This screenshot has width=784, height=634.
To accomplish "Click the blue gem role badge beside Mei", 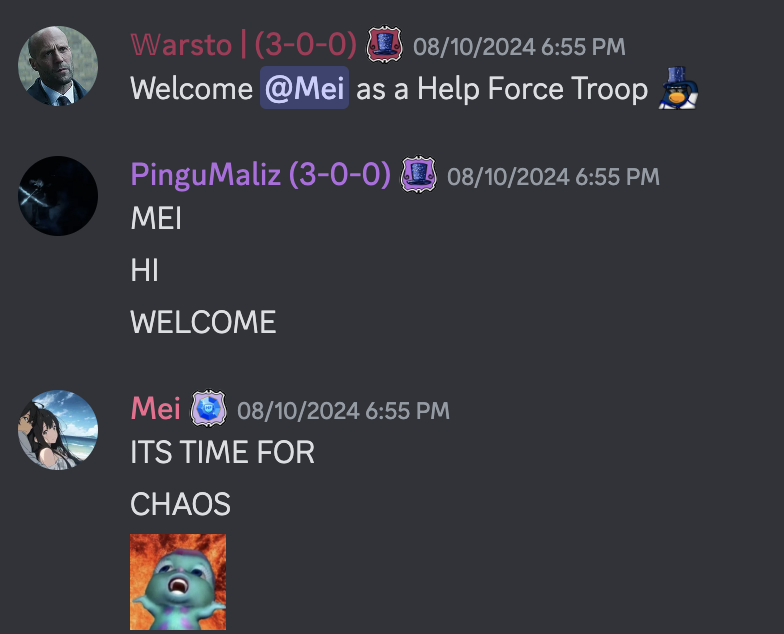I will [x=208, y=408].
